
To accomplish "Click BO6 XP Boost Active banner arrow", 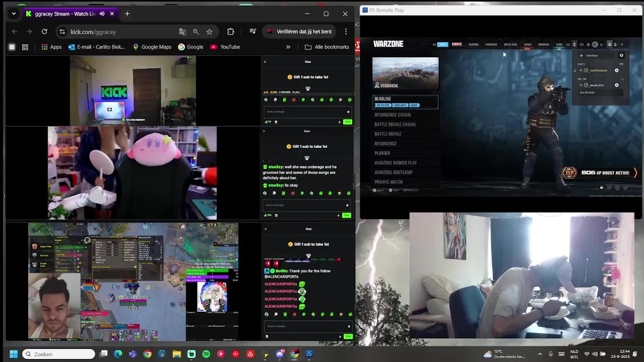I will coord(635,172).
